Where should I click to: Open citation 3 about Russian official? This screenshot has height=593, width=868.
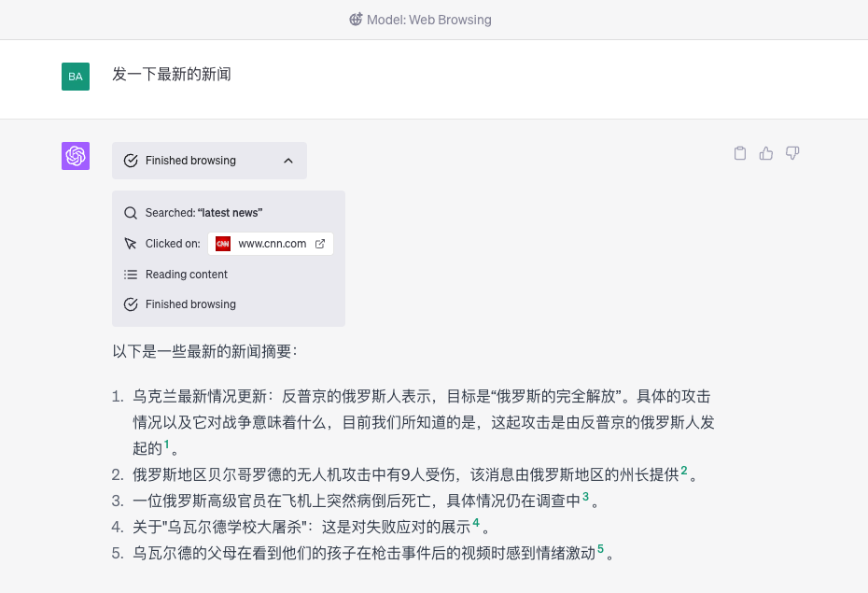[585, 497]
